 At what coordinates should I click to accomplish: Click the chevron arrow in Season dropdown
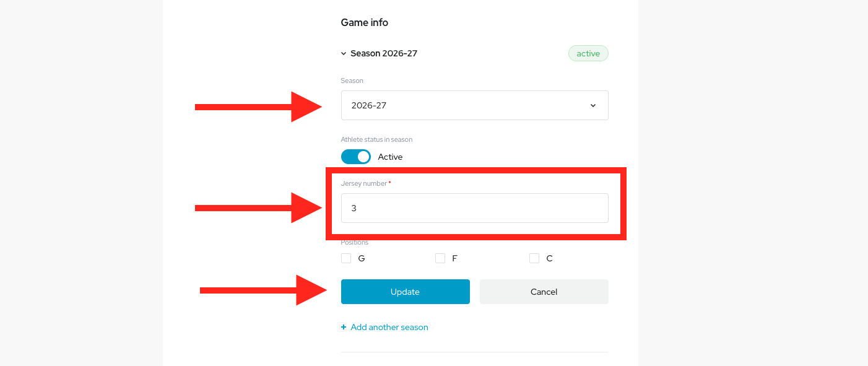pos(593,105)
